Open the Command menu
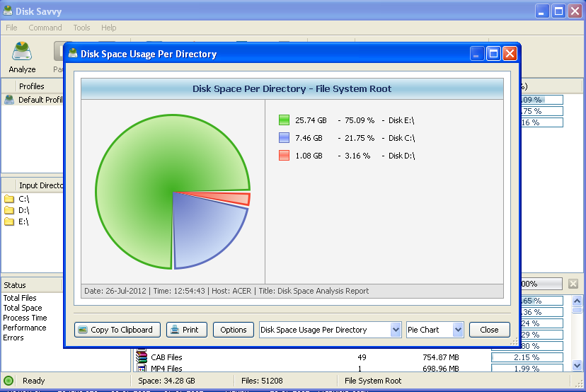This screenshot has width=586, height=392. click(45, 28)
